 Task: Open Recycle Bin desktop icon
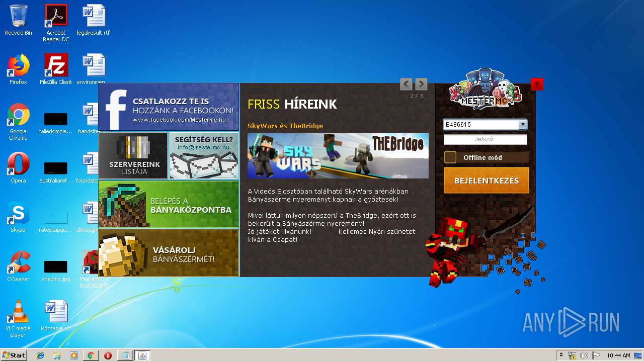coord(18,20)
